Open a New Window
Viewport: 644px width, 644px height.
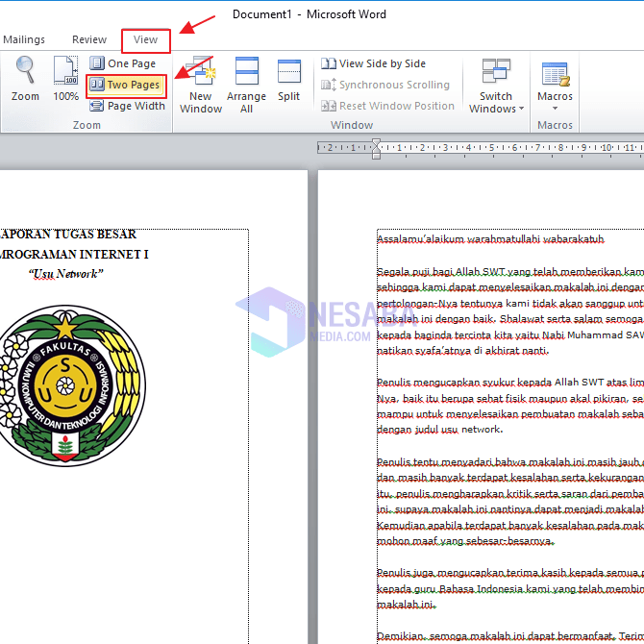(201, 85)
